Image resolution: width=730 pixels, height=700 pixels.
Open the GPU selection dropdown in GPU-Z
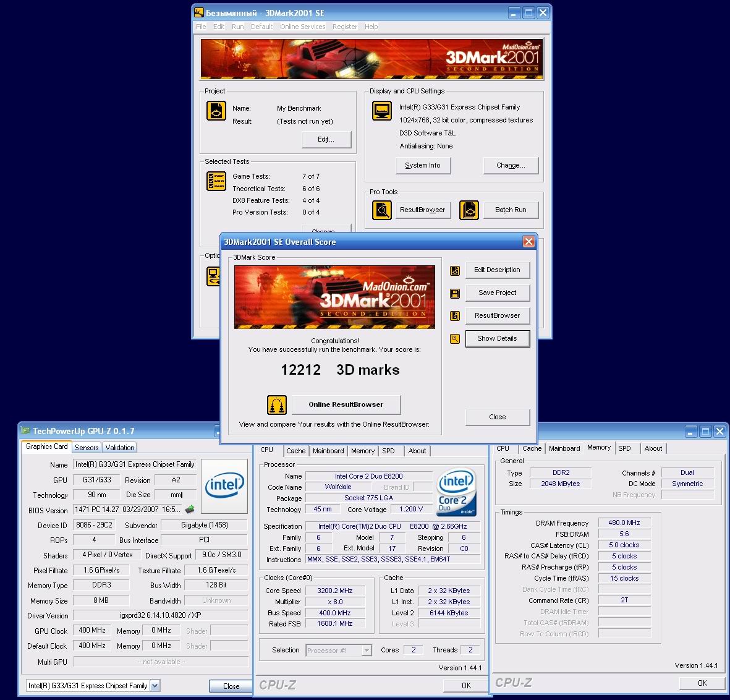pos(155,686)
